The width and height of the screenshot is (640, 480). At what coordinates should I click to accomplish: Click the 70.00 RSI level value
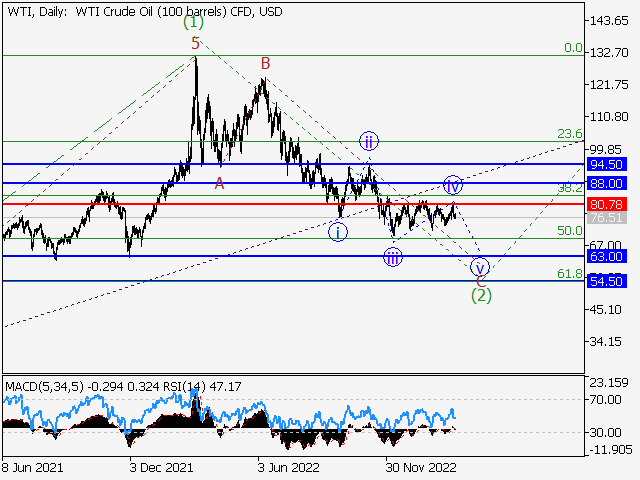coord(606,400)
